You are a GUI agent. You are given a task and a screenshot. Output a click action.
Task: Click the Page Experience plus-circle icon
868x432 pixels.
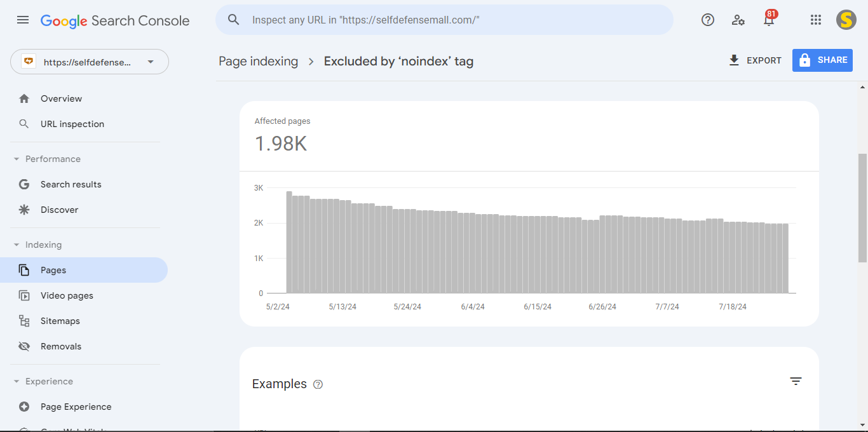coord(24,407)
